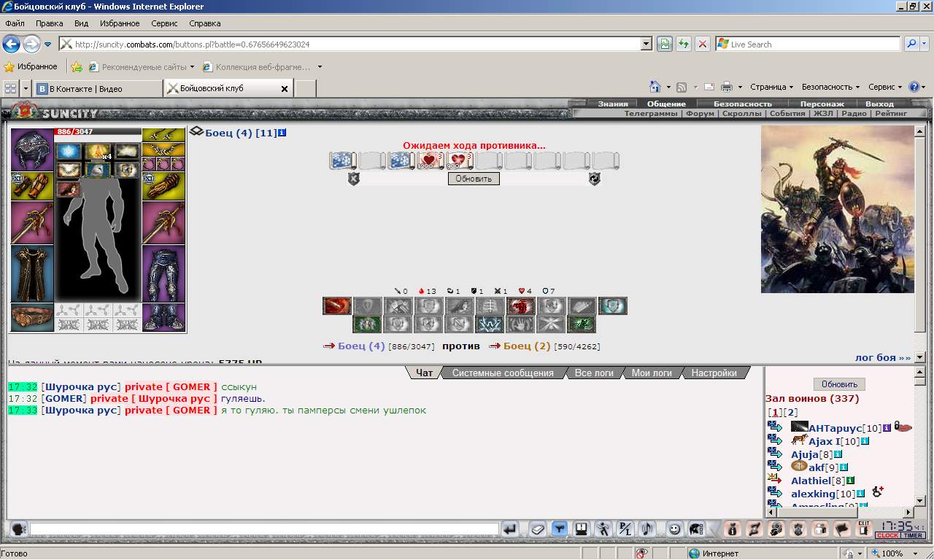Open the Сервис dropdown in IE command bar
This screenshot has height=560, width=934.
click(x=885, y=87)
